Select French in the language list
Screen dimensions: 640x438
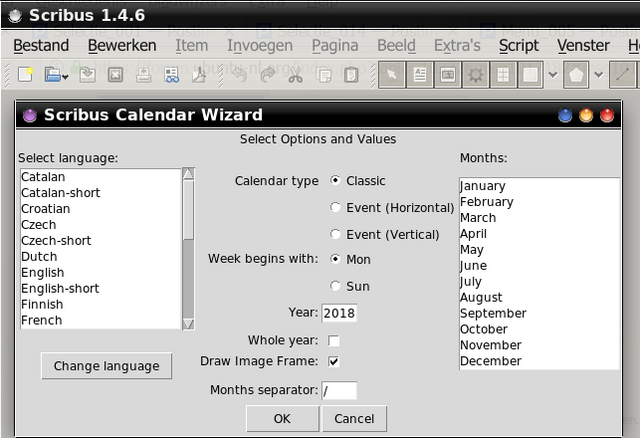coord(100,320)
